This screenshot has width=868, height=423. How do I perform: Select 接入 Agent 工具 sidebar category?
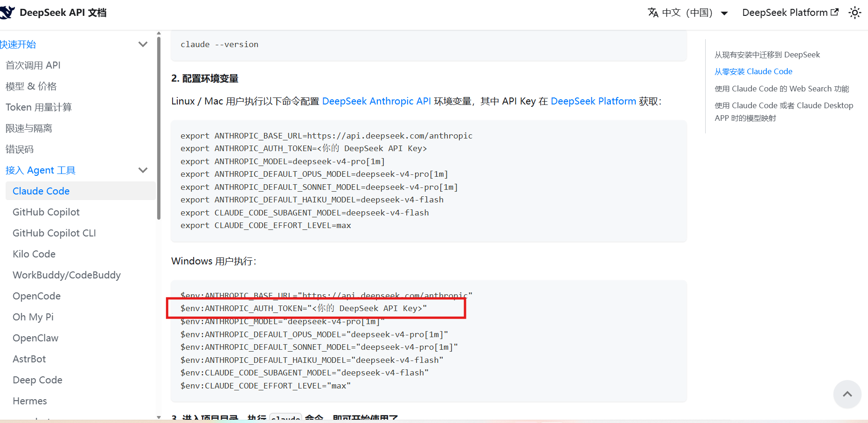click(41, 170)
